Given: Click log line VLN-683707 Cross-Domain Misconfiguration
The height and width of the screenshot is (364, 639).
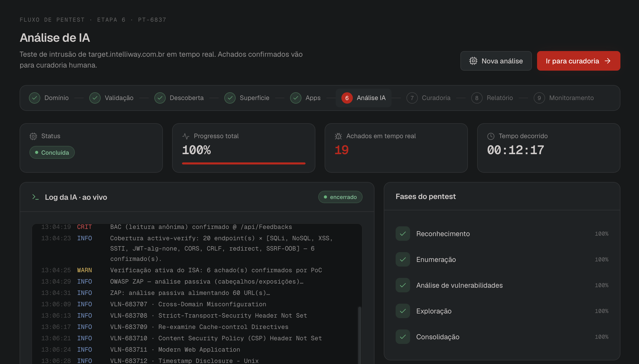Looking at the screenshot, I should click(x=197, y=304).
